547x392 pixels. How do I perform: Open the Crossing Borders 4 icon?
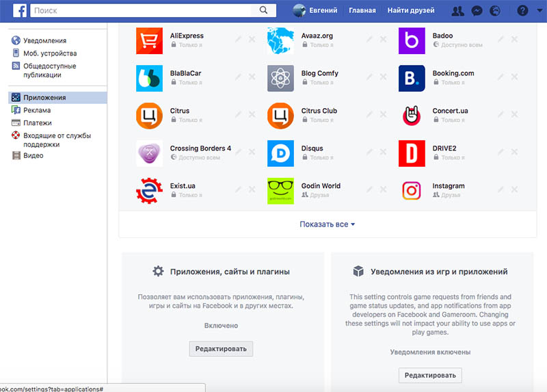point(149,153)
